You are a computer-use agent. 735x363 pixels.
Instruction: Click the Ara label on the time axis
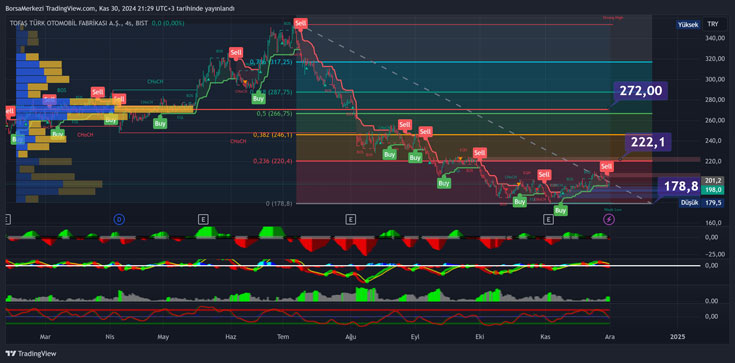(x=609, y=337)
